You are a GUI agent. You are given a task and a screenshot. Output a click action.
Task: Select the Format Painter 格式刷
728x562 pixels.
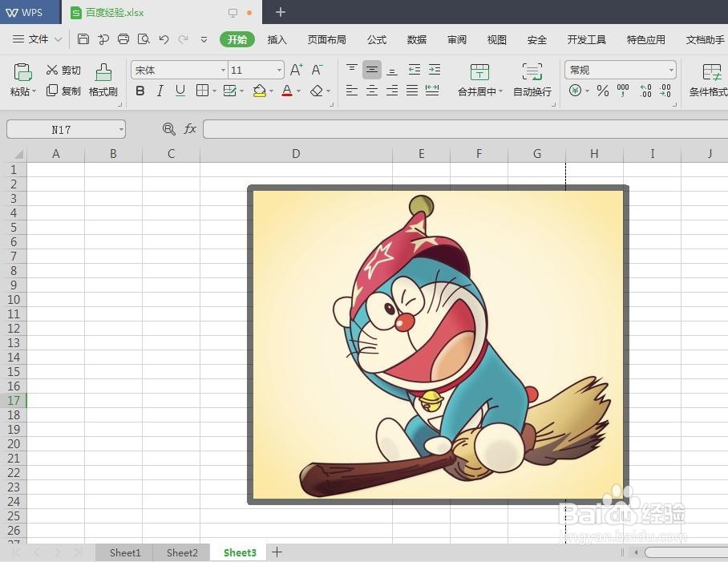103,80
